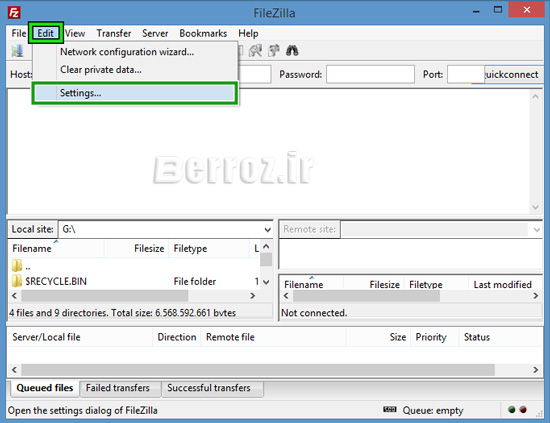The height and width of the screenshot is (423, 550).
Task: Click the red activity LED indicator
Action: [x=523, y=409]
